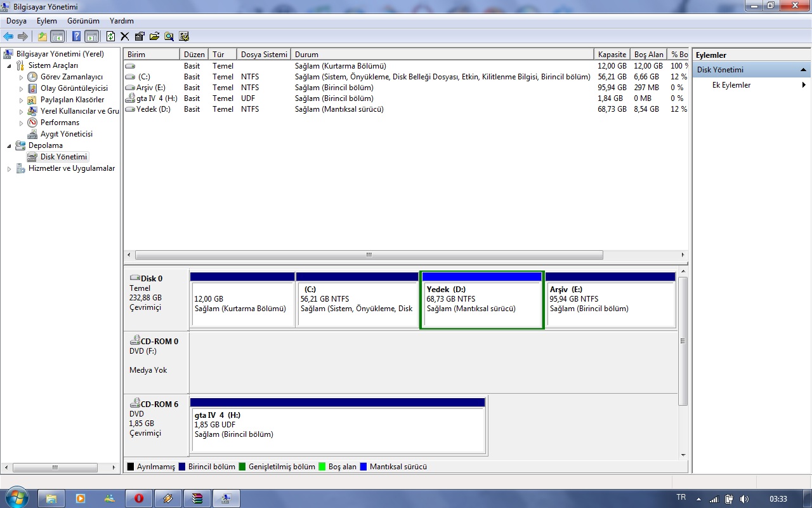Viewport: 812px width, 508px height.
Task: Click the gray forward arrow toolbar icon
Action: (x=23, y=36)
